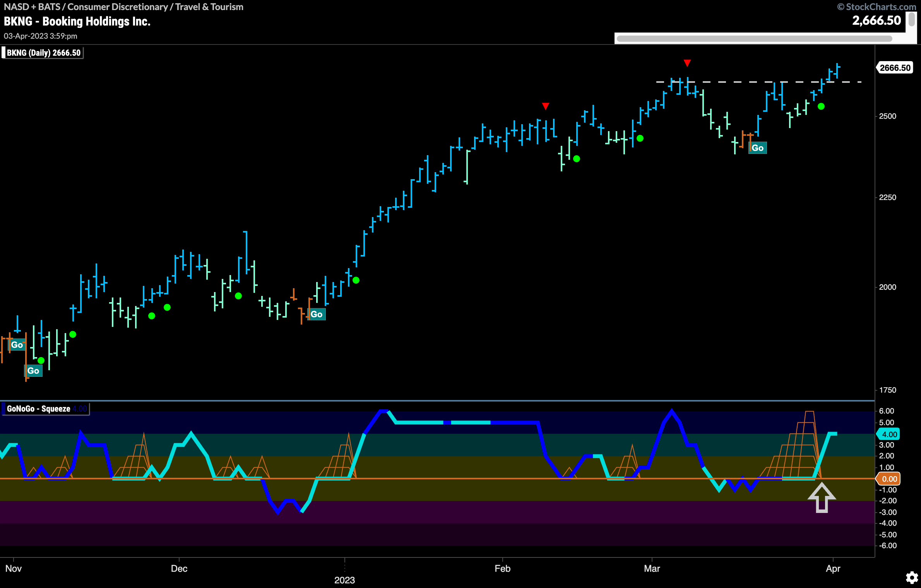Select the BKNG (Daily) 2666.50 legend label

(x=42, y=53)
